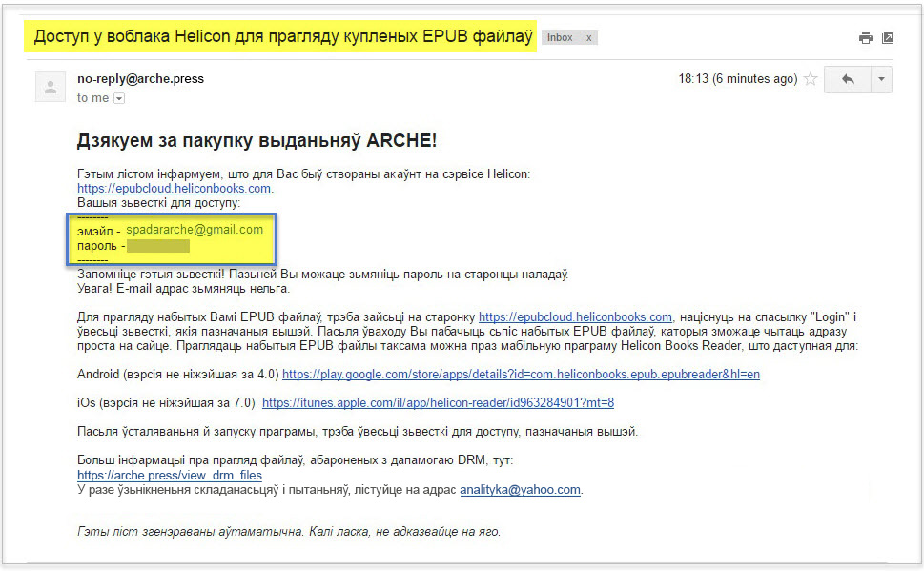Open the more options dropdown beside reply
Viewport: 924px width, 571px height.
(882, 79)
